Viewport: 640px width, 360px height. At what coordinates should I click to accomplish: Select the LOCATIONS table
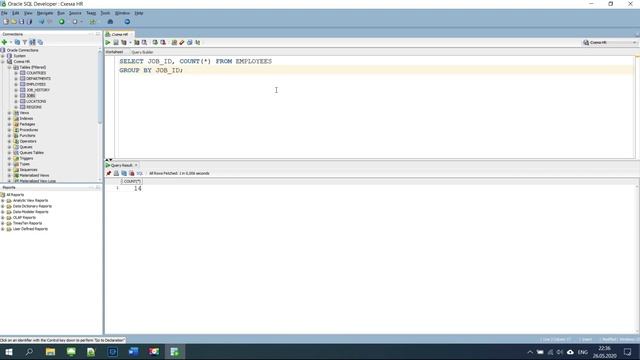[x=36, y=102]
